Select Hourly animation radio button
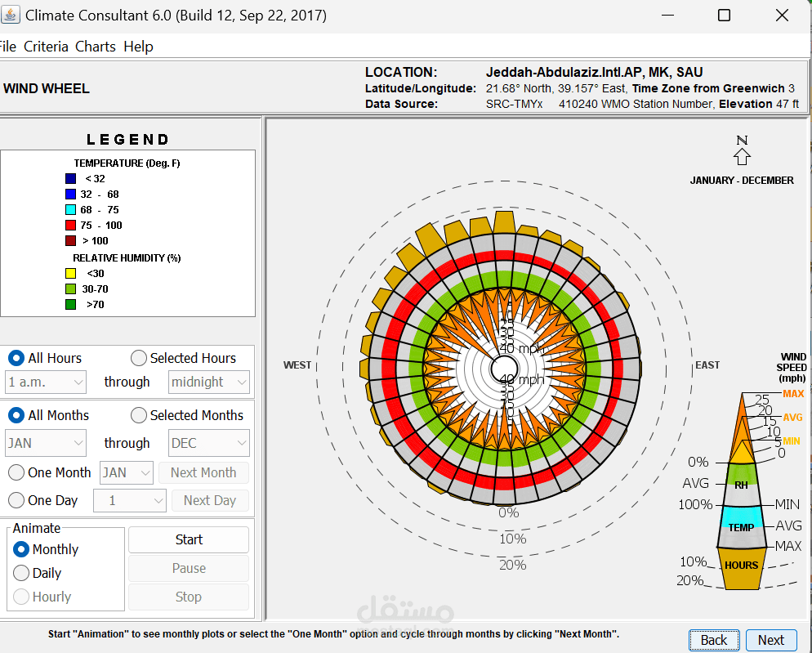Viewport: 812px width, 653px height. [x=21, y=597]
